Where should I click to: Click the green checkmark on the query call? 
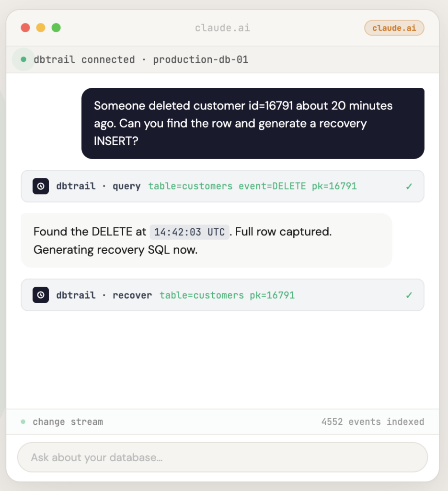(409, 186)
